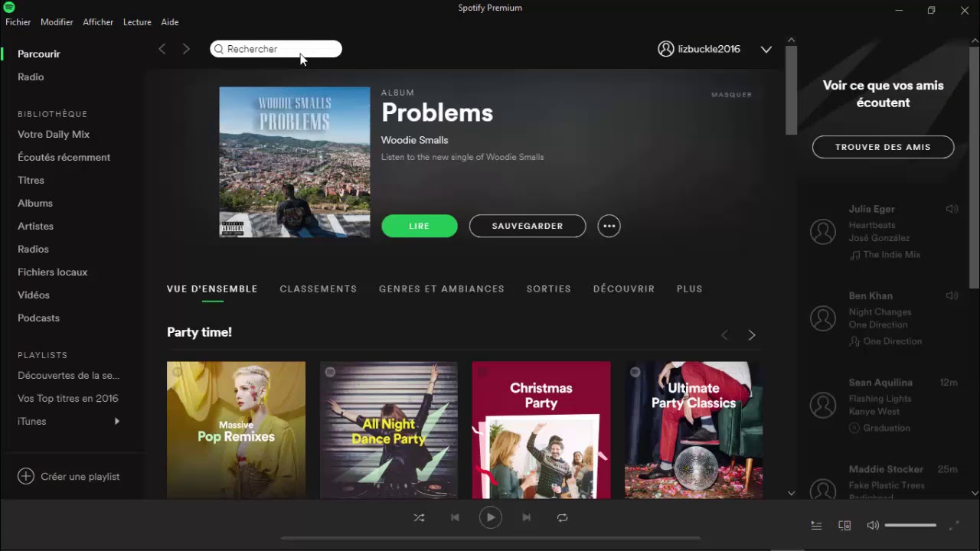Go forward with the right arrow
Screen dimensions: 980x551
tap(186, 49)
